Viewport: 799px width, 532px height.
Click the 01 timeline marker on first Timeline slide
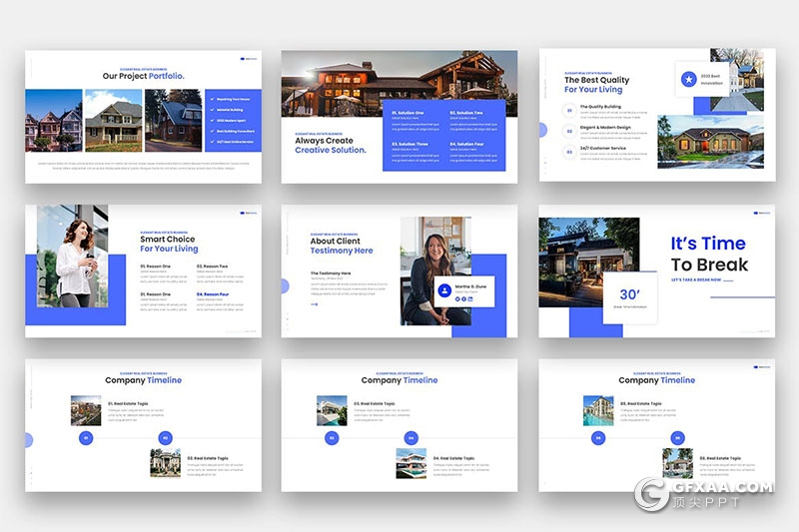(x=86, y=437)
